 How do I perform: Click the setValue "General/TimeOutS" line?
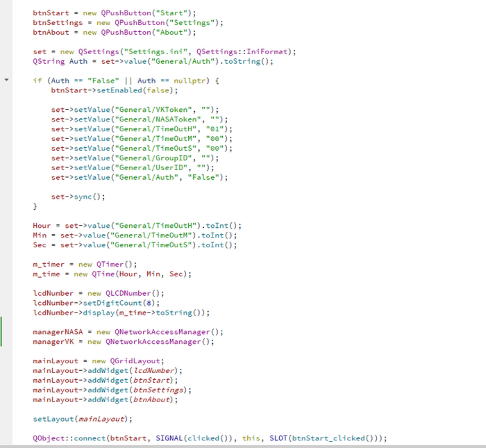point(142,148)
